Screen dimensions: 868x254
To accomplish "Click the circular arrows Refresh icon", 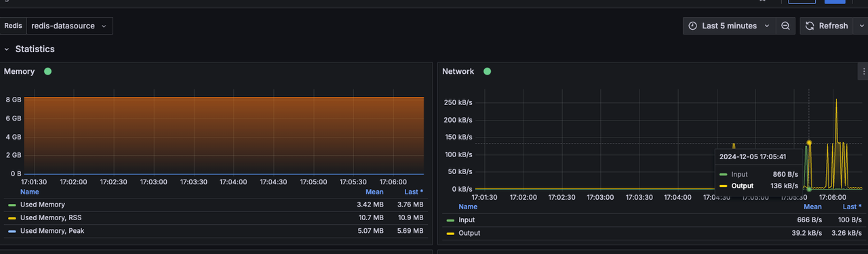I will click(810, 26).
